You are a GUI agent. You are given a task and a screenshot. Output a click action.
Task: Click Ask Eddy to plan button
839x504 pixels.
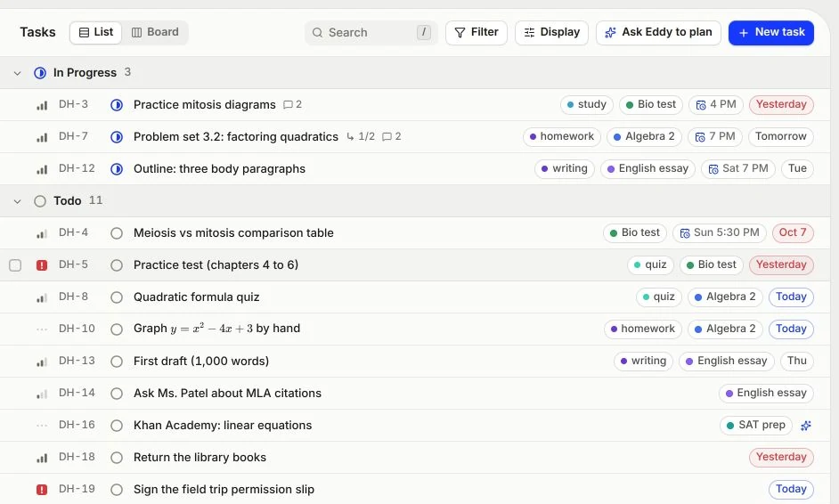point(659,33)
